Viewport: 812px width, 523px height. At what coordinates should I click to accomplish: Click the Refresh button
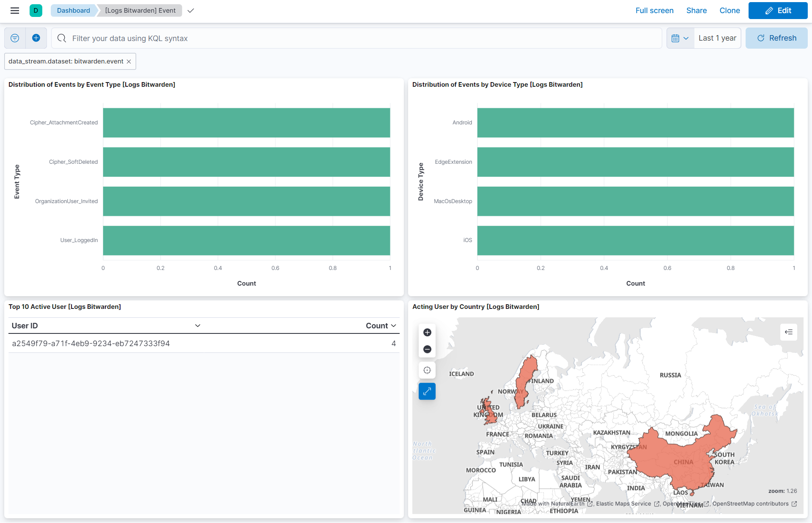[776, 38]
